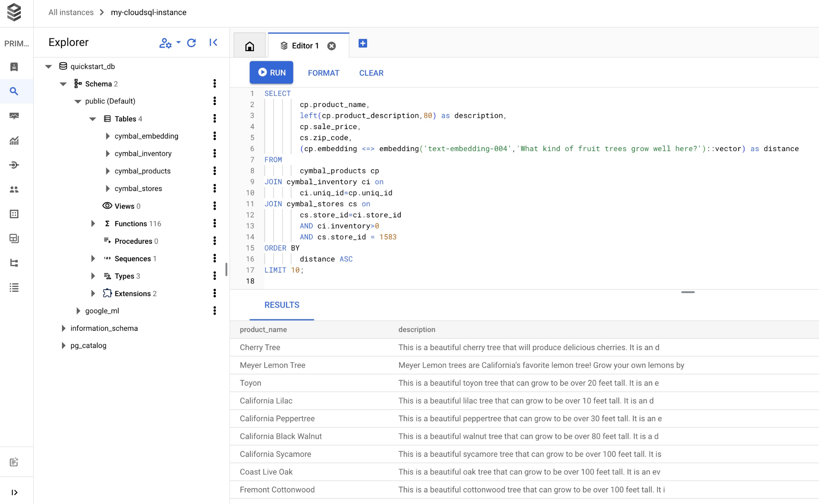Screen dimensions: 819x504
Task: Open more options for cymbal_products table
Action: click(x=215, y=171)
